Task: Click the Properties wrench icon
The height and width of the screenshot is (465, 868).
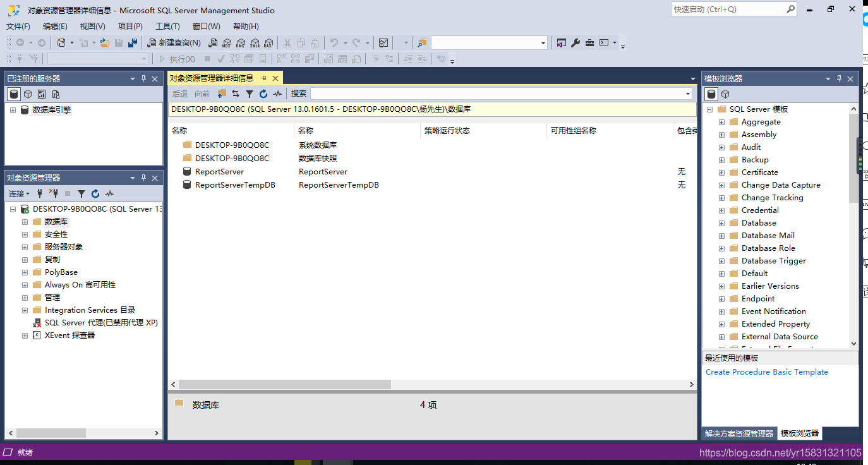Action: point(576,43)
